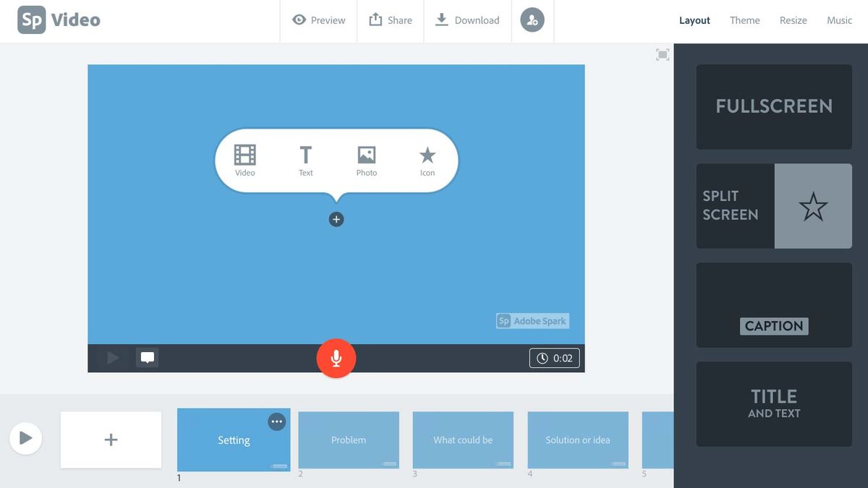
Task: Select the Problem slide thumbnail
Action: tap(348, 440)
